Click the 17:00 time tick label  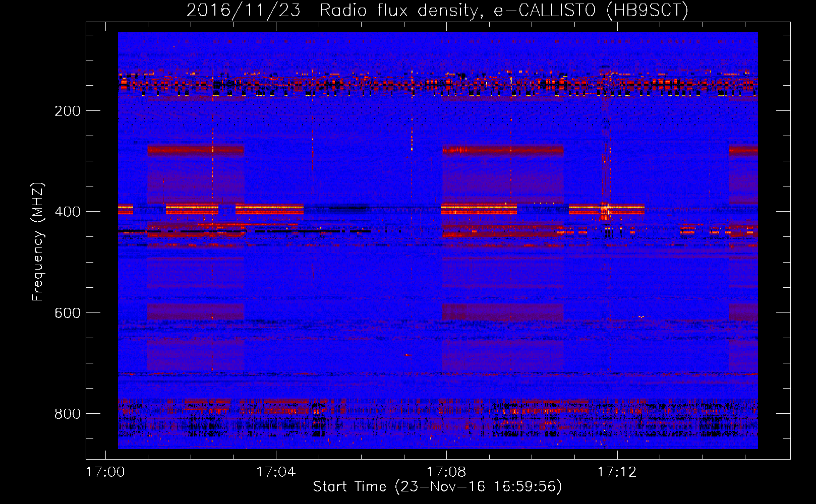coord(105,472)
